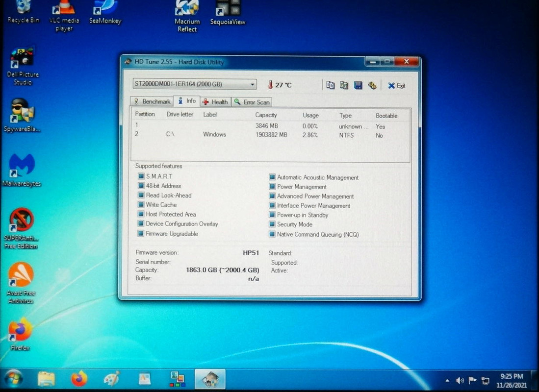
Task: Toggle the Firmware Upgradable checkbox
Action: 141,233
